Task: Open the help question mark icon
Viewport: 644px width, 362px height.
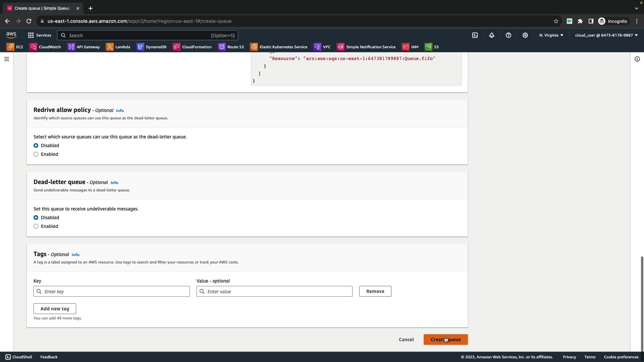Action: (x=508, y=35)
